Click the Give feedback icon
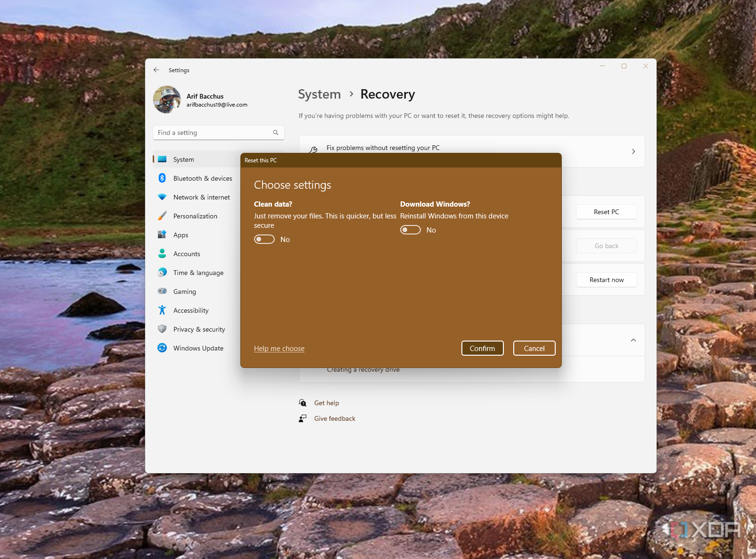The height and width of the screenshot is (559, 756). pyautogui.click(x=303, y=418)
